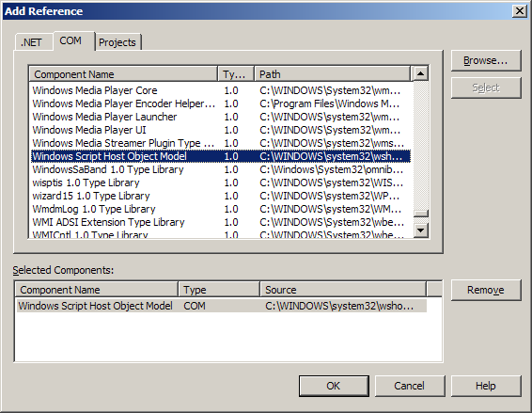Click the C:\Windows\System32\omnib... path cell
Screen dimensions: 532x413
coord(331,169)
